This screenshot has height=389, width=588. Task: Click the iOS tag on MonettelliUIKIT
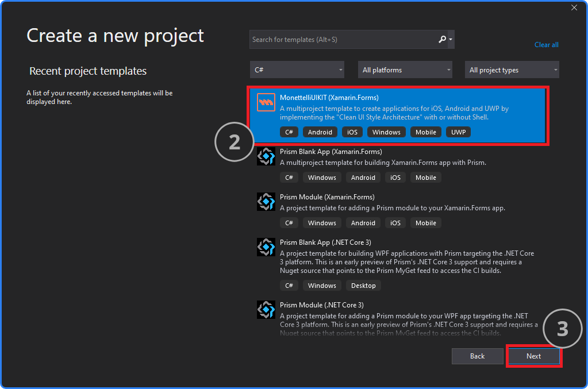click(x=352, y=132)
